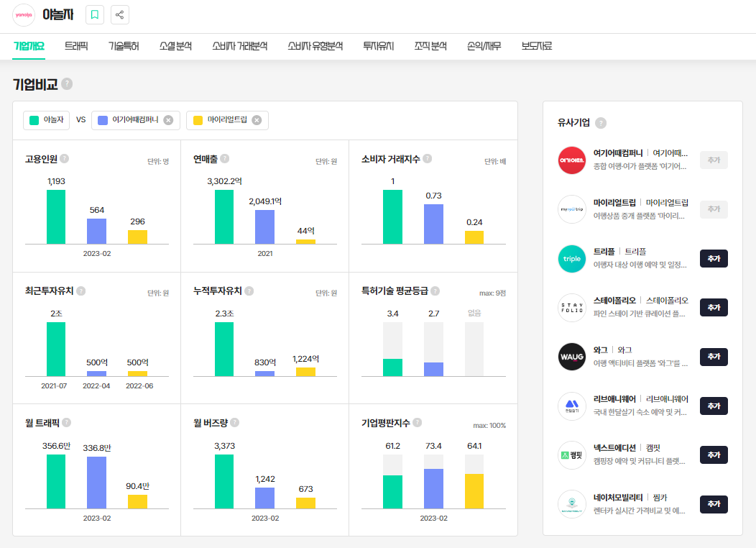Click the blue 2,049.1억 revenue bar
This screenshot has width=756, height=548.
click(264, 227)
